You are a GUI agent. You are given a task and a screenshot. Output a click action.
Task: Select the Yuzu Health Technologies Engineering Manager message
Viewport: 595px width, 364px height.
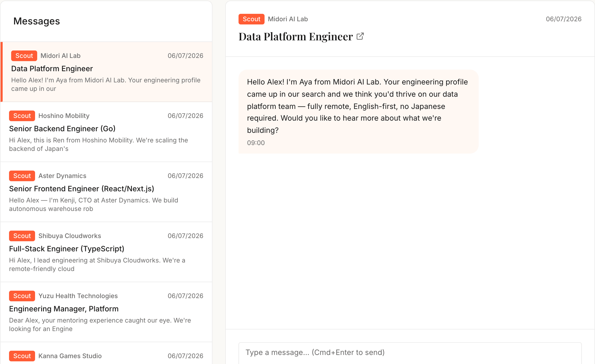click(107, 312)
